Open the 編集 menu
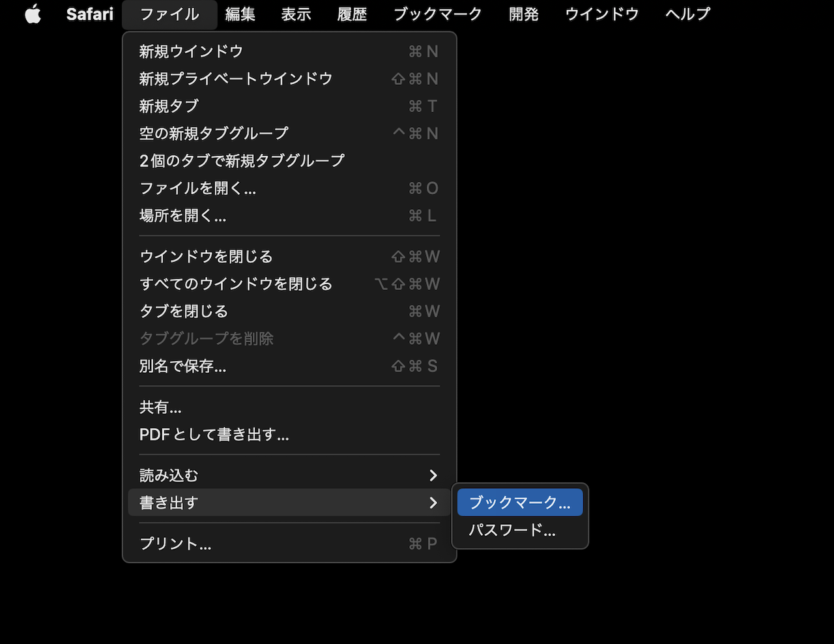 click(240, 14)
